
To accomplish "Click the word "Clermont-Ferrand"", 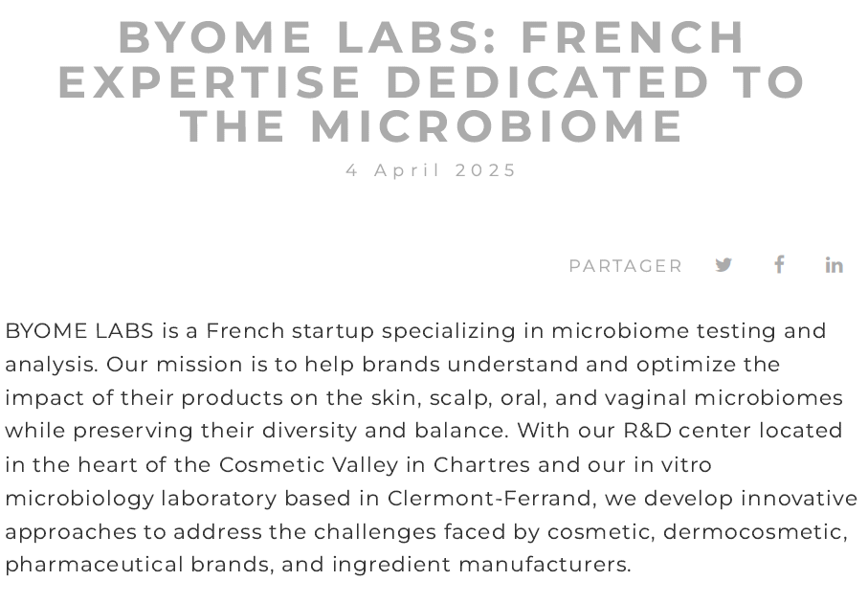I will [x=478, y=499].
